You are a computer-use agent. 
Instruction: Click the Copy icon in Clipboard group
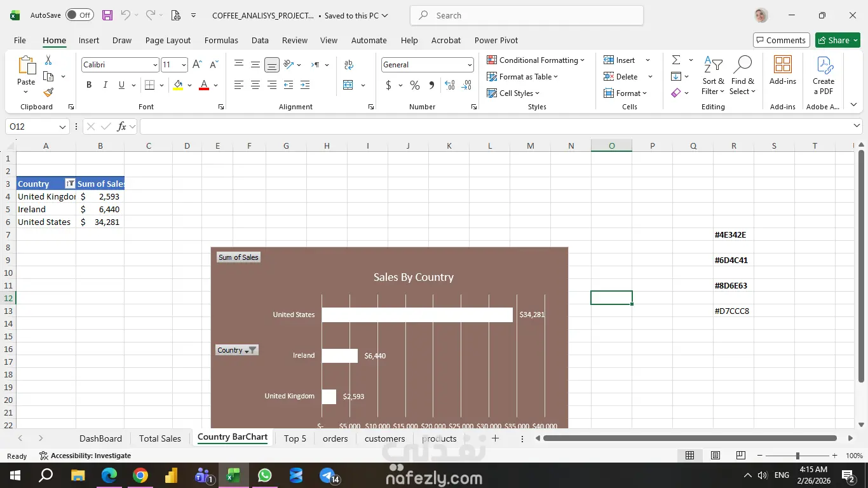[x=48, y=76]
